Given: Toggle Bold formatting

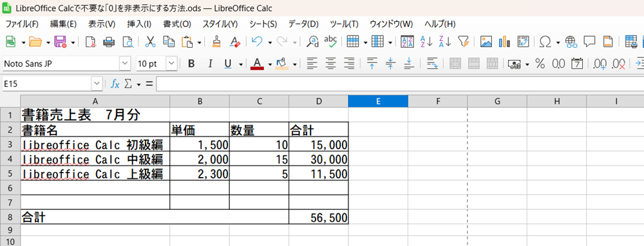Looking at the screenshot, I should coord(191,64).
